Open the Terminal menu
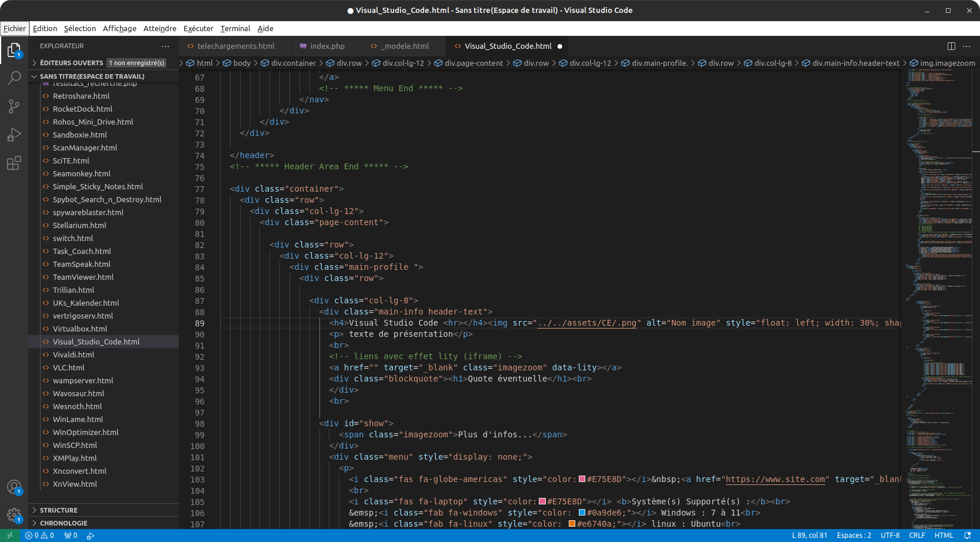Image resolution: width=980 pixels, height=542 pixels. pyautogui.click(x=235, y=28)
